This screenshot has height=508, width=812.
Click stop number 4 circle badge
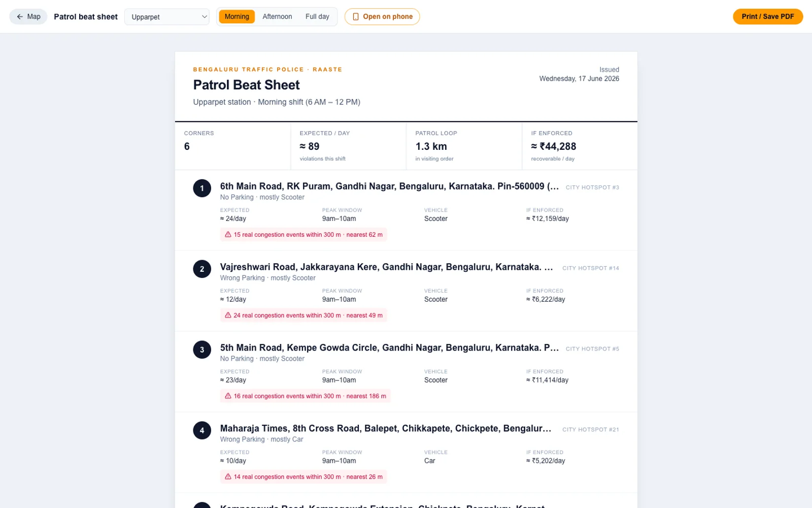tap(202, 430)
